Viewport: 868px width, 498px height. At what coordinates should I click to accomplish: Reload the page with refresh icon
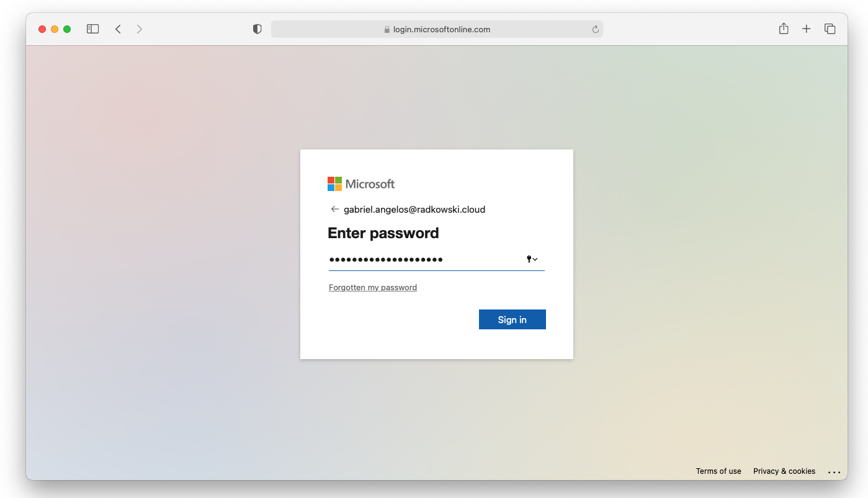tap(596, 29)
